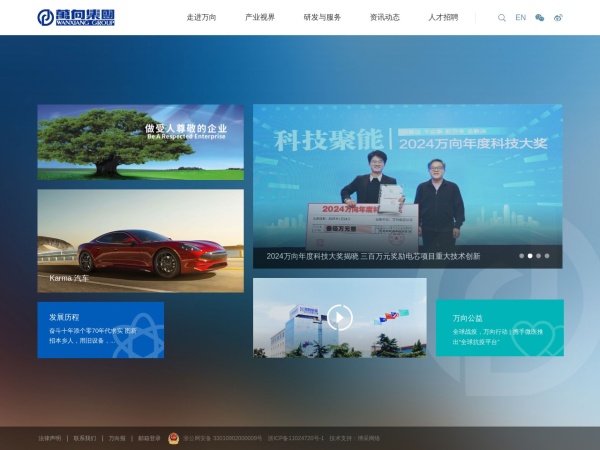Screen dimensions: 600x450
Task: Open 联系我们 footer link
Action: [85, 439]
